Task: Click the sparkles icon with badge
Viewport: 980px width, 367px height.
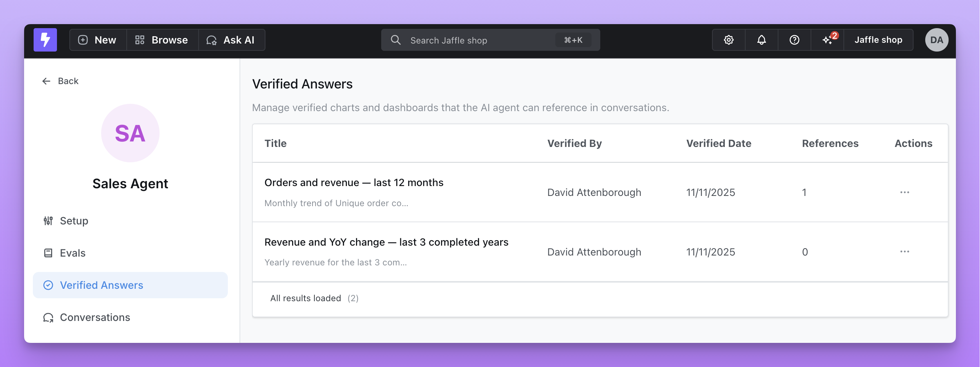Action: (x=828, y=39)
